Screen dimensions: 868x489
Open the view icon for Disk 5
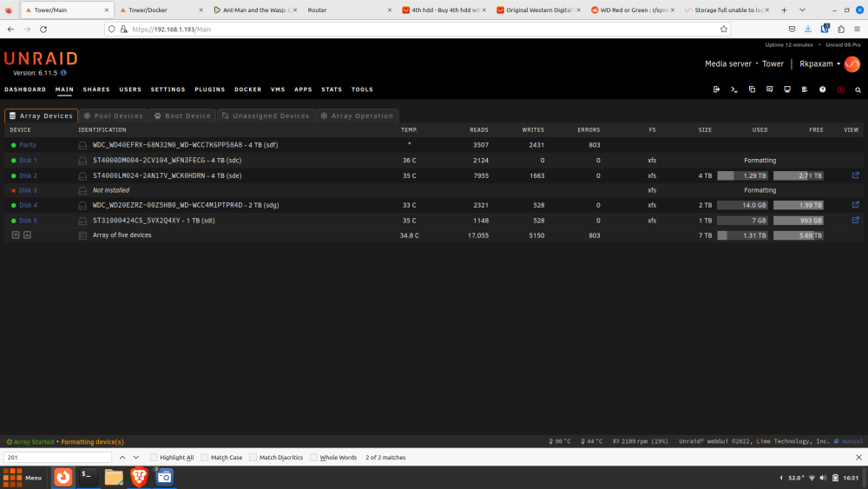(x=855, y=220)
